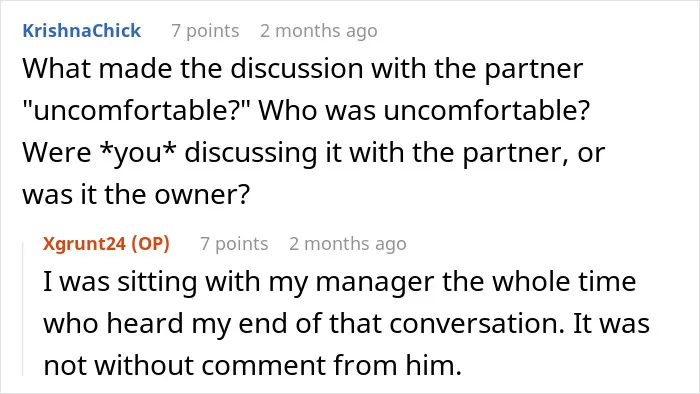This screenshot has height=394, width=700.
Task: Click the line 'not without comment from him.'
Action: [x=252, y=365]
